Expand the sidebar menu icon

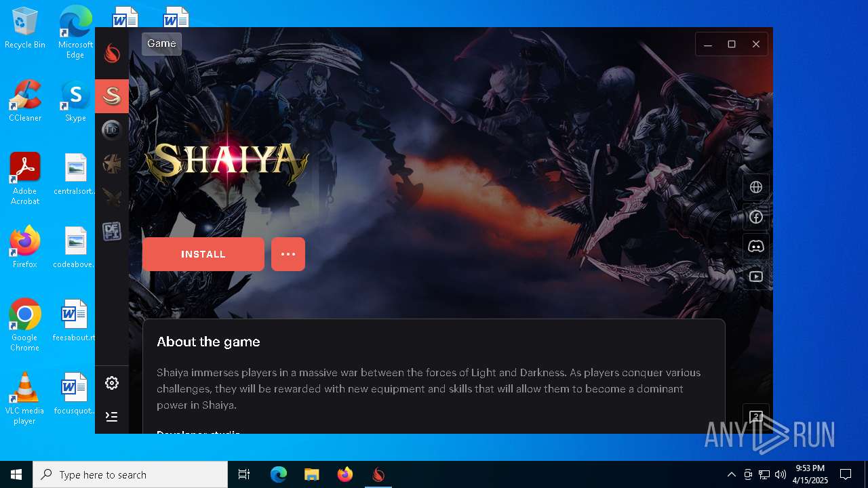click(x=112, y=416)
